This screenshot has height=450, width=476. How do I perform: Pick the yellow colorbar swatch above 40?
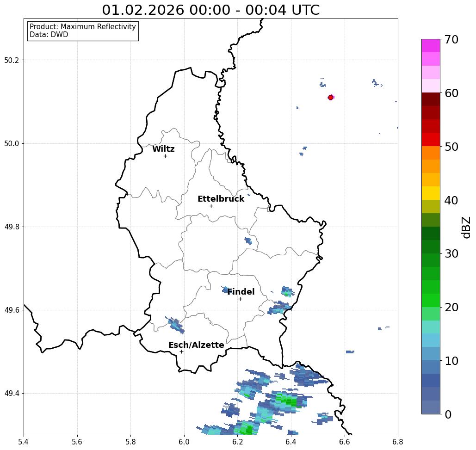tap(431, 193)
